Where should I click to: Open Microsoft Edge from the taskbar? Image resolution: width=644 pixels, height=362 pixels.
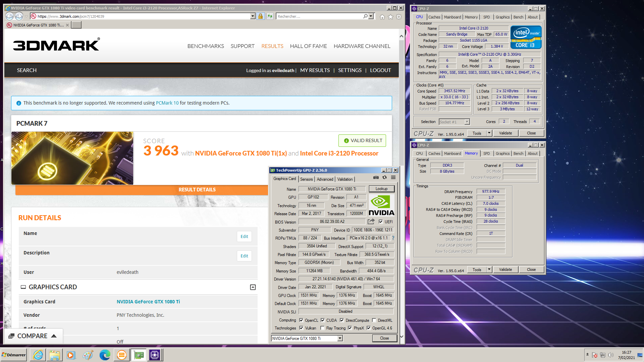(105, 355)
